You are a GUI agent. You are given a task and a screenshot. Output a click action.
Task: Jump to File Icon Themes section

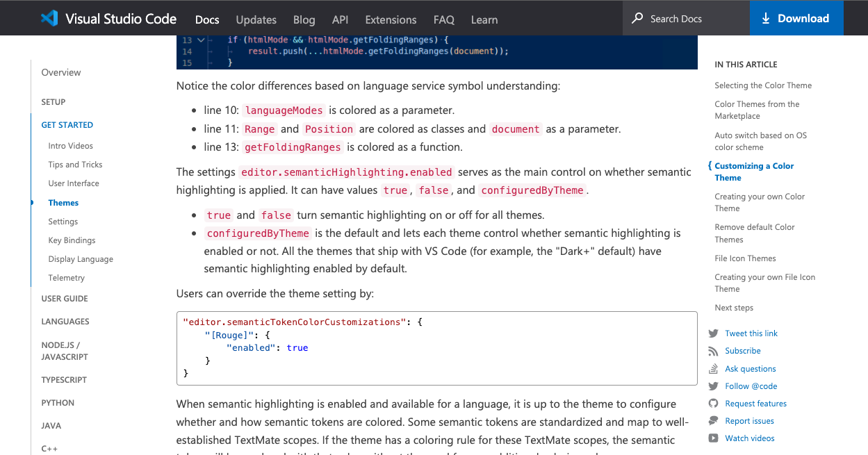(x=745, y=258)
